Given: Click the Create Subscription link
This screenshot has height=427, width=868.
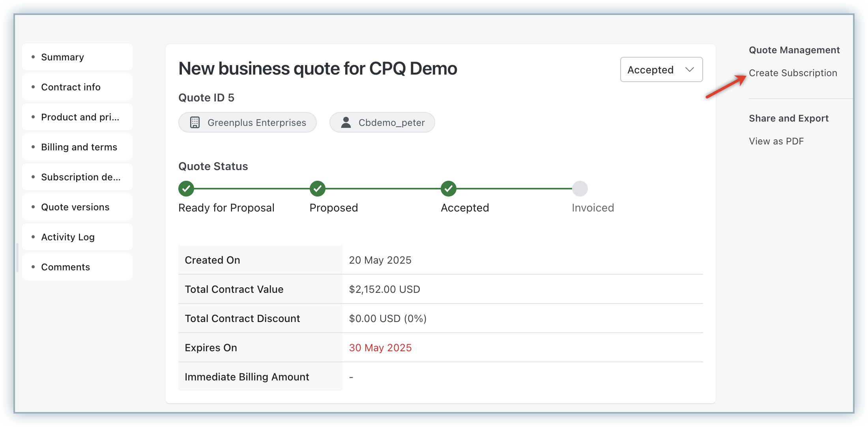Looking at the screenshot, I should pos(793,73).
